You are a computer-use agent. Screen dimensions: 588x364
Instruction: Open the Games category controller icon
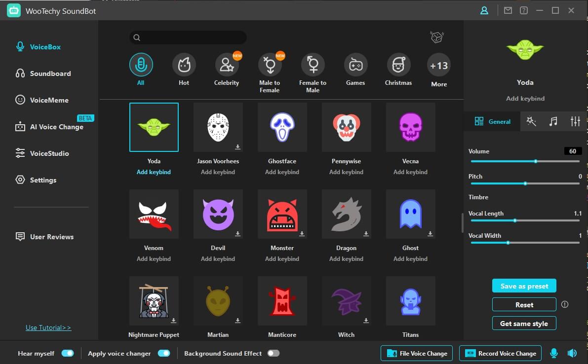pos(355,65)
